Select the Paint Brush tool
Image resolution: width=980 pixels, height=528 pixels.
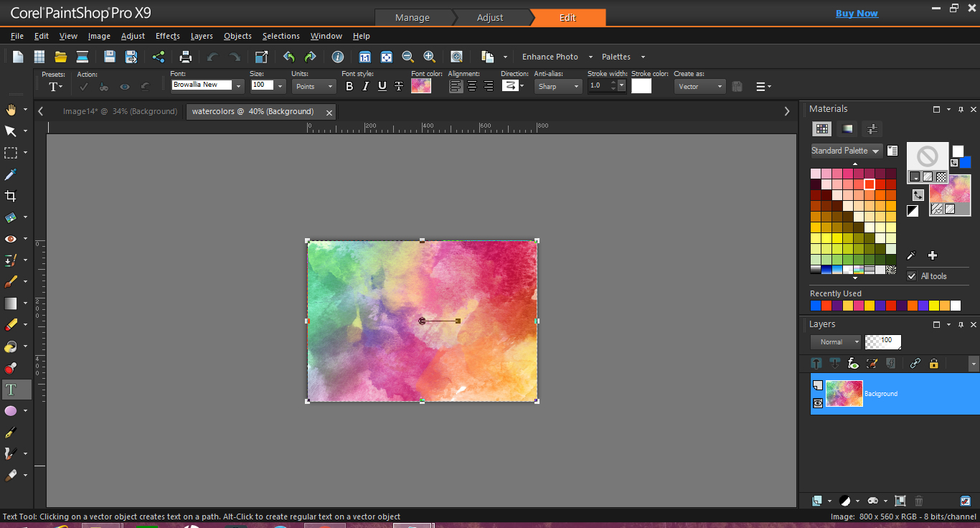pyautogui.click(x=11, y=282)
